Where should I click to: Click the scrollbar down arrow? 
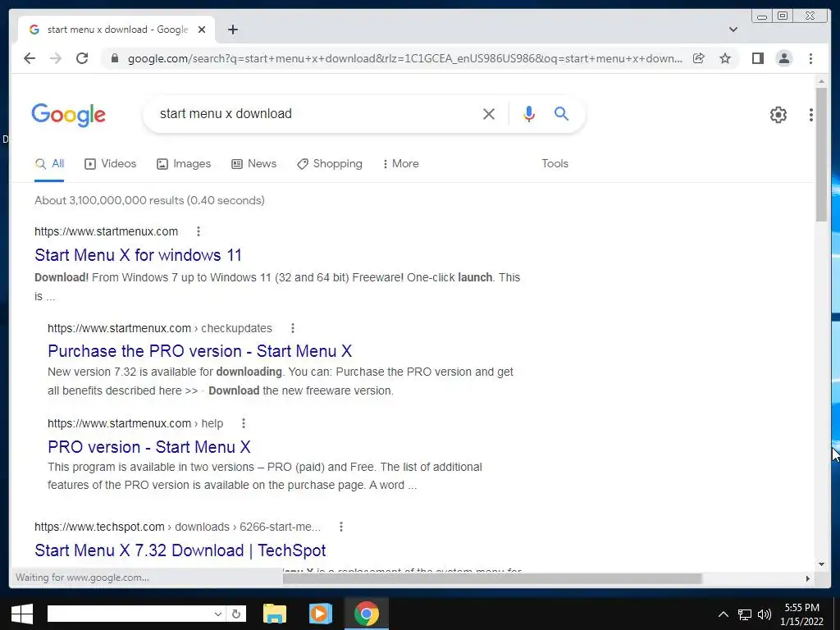click(x=821, y=564)
